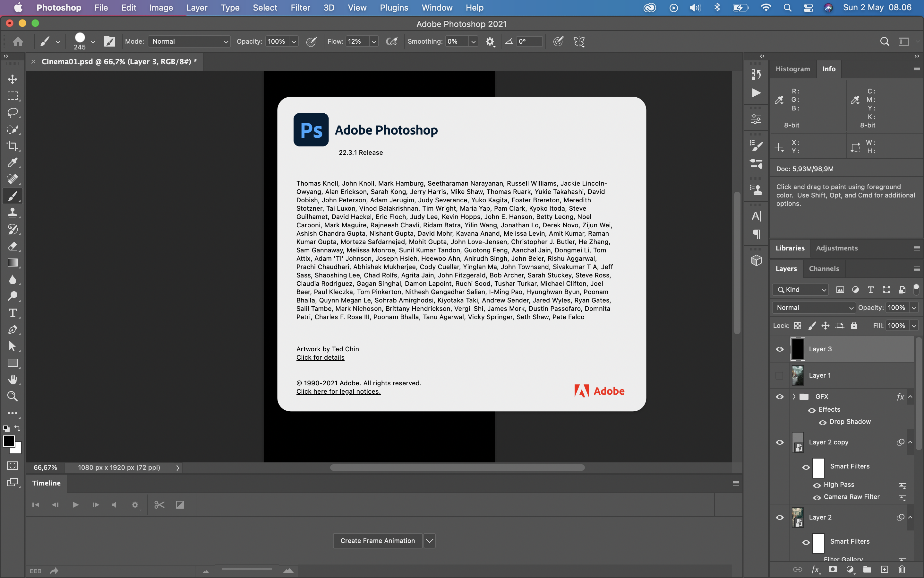Select the Path Selection tool
924x578 pixels.
click(x=13, y=346)
